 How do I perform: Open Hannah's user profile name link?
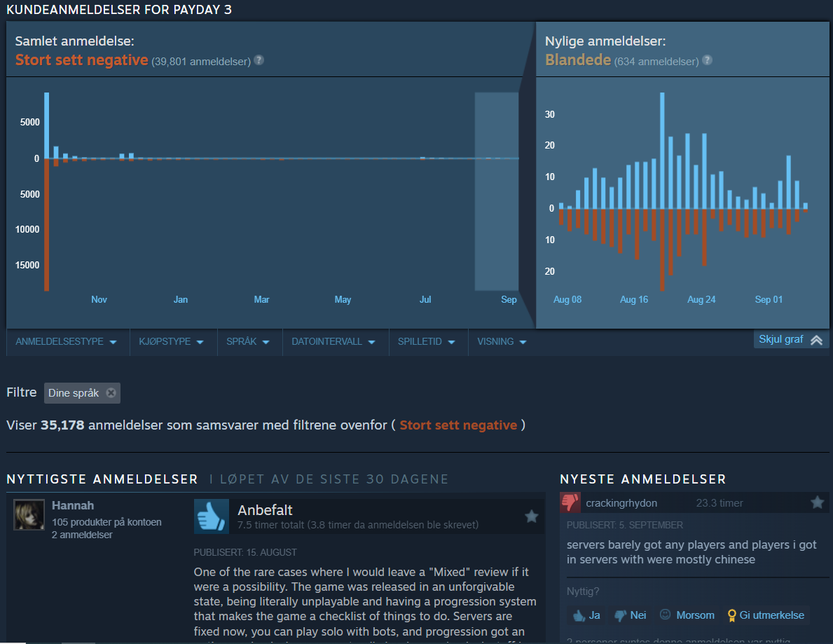coord(73,505)
